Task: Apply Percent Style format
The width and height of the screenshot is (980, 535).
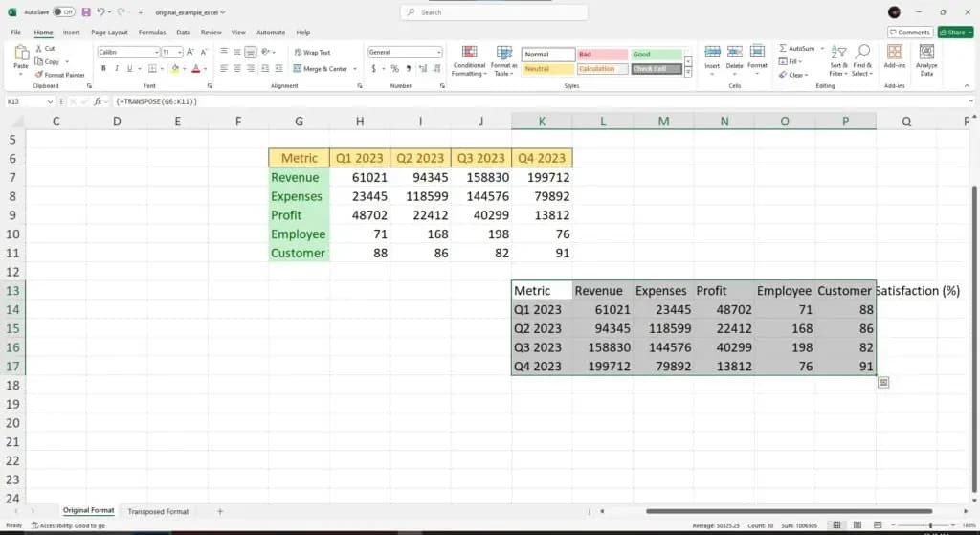Action: [x=395, y=68]
